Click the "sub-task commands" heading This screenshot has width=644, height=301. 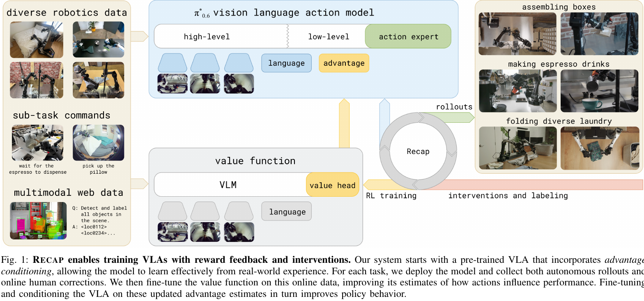tap(62, 115)
